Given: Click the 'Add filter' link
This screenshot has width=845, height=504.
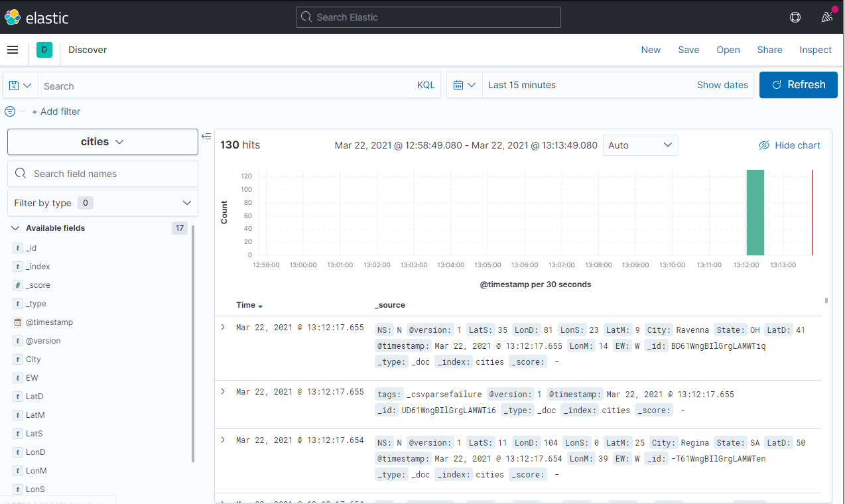Looking at the screenshot, I should point(56,111).
